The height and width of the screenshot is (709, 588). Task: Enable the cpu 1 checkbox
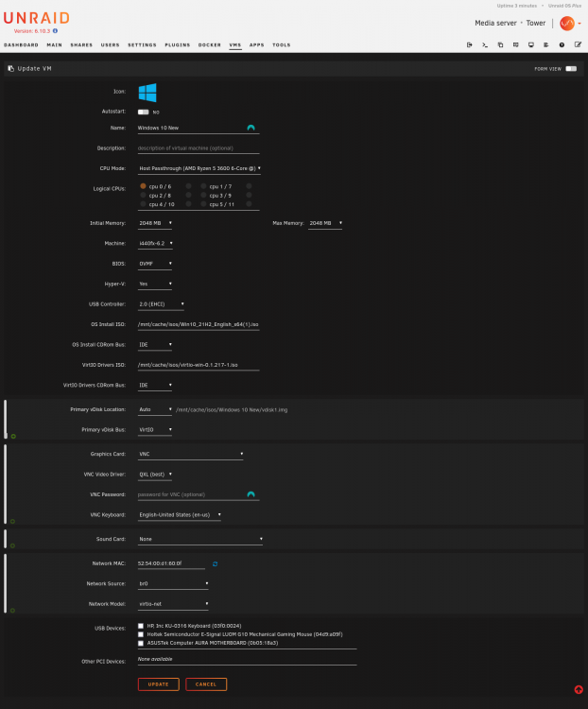tap(203, 186)
